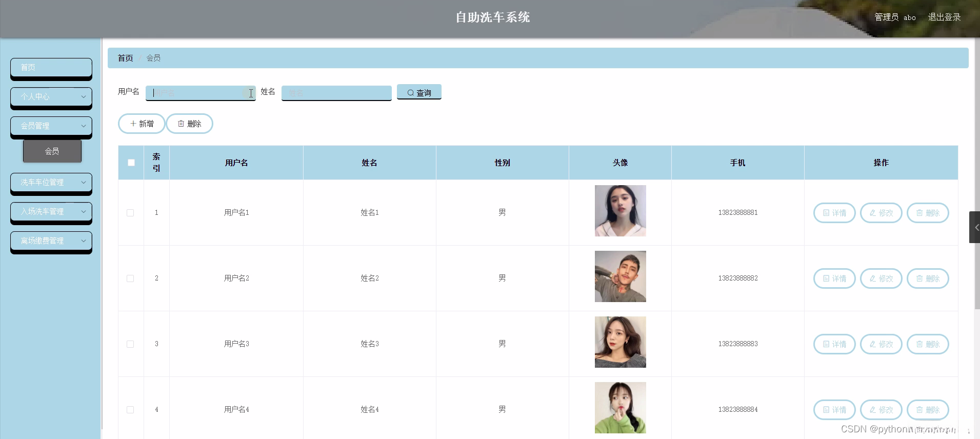980x439 pixels.
Task: Click 会员 in the breadcrumb
Action: click(x=153, y=58)
